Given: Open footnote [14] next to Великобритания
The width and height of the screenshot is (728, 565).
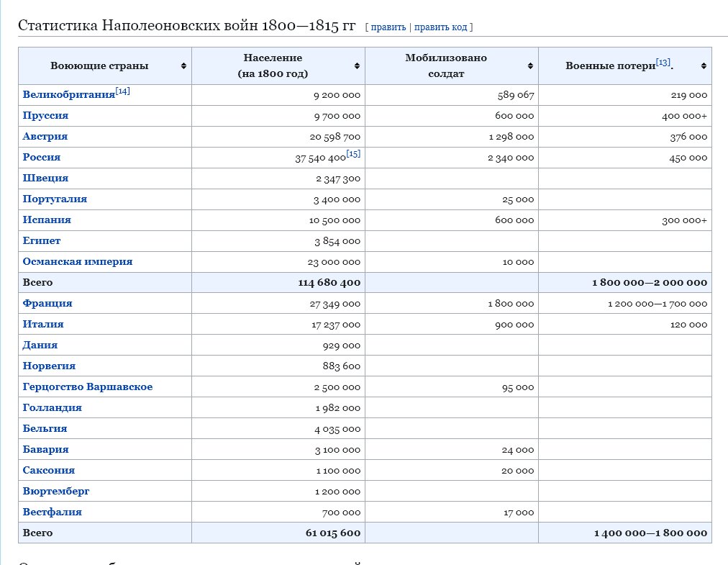Looking at the screenshot, I should tap(122, 91).
